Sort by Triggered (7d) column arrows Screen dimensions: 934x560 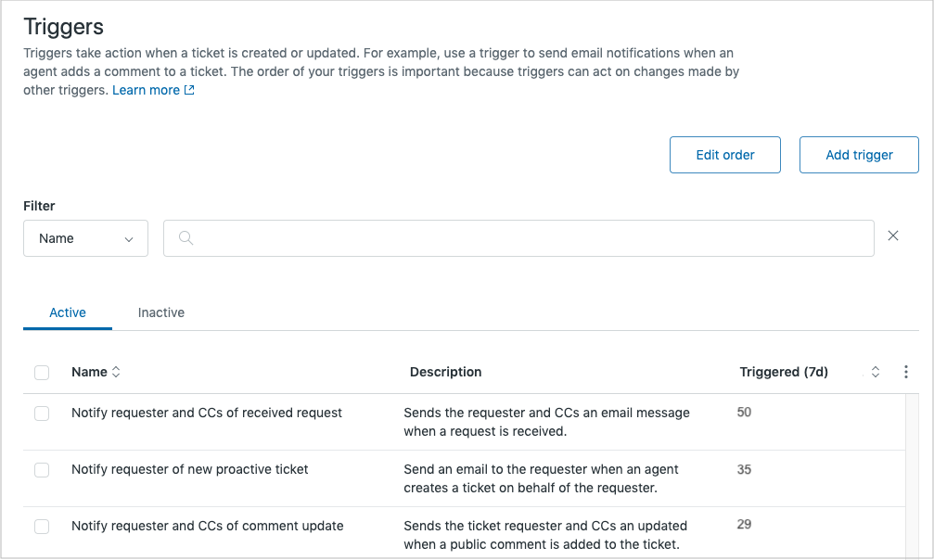click(875, 372)
